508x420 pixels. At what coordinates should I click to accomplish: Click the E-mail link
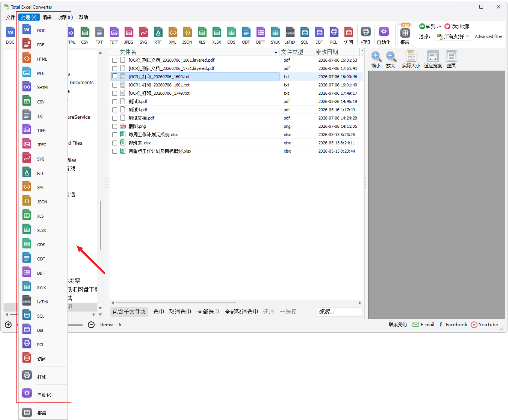[423, 325]
